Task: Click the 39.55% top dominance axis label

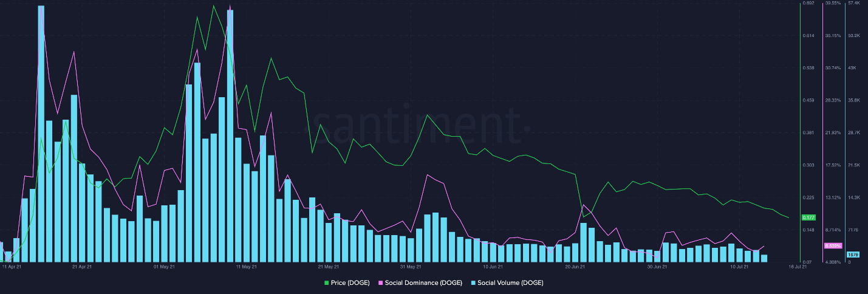Action: point(832,3)
